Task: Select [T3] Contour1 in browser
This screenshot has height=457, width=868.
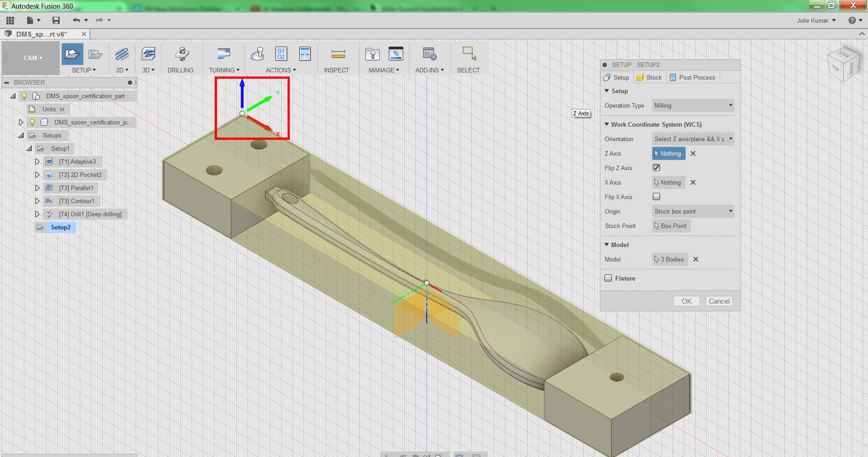Action: 77,201
